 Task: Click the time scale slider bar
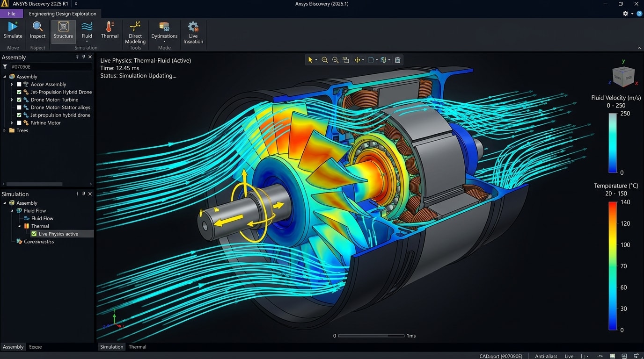coord(371,336)
